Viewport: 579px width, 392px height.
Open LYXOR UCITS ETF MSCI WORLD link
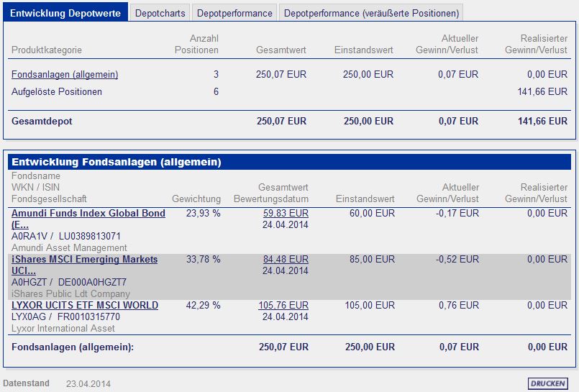point(85,306)
